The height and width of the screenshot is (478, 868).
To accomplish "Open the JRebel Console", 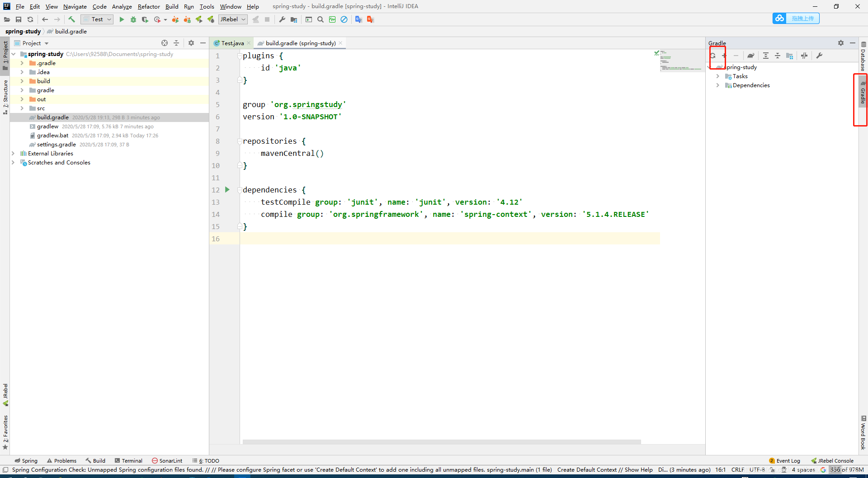I will [832, 460].
